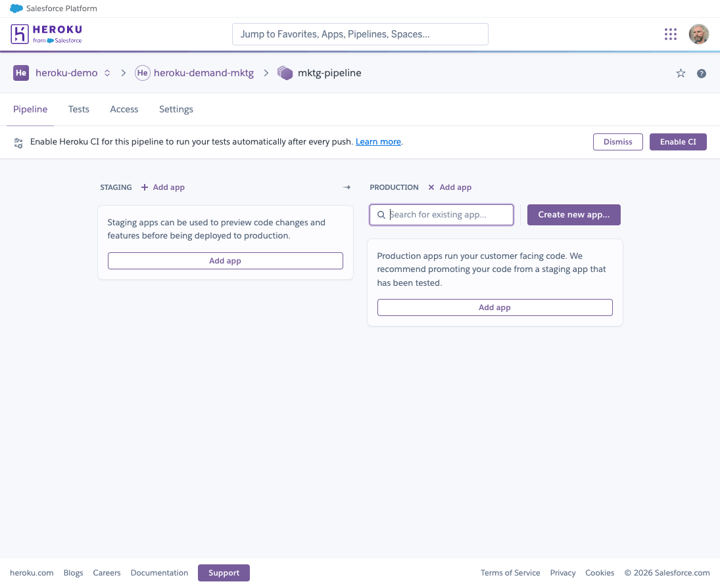Click the mktg-pipeline hexagon icon
This screenshot has width=720, height=588.
coord(285,73)
